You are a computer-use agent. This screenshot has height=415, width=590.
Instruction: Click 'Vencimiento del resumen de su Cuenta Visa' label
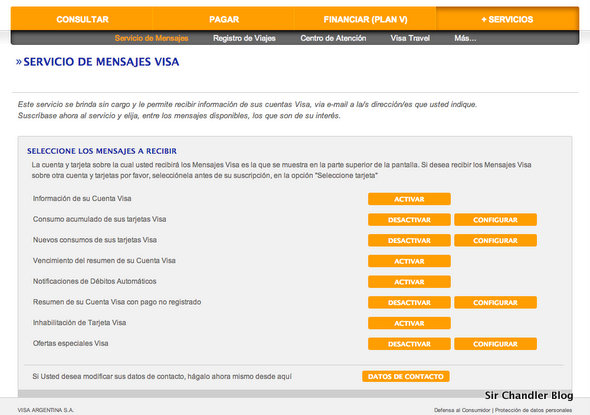(x=104, y=260)
